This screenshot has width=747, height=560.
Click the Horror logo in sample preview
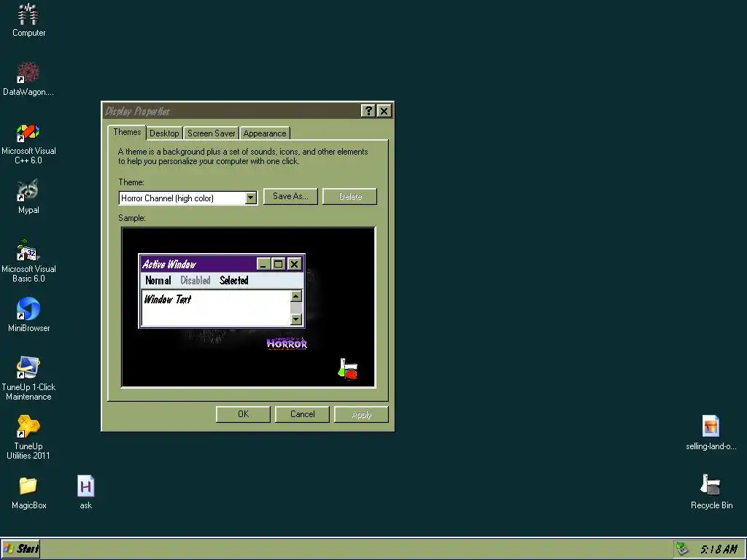[x=287, y=343]
